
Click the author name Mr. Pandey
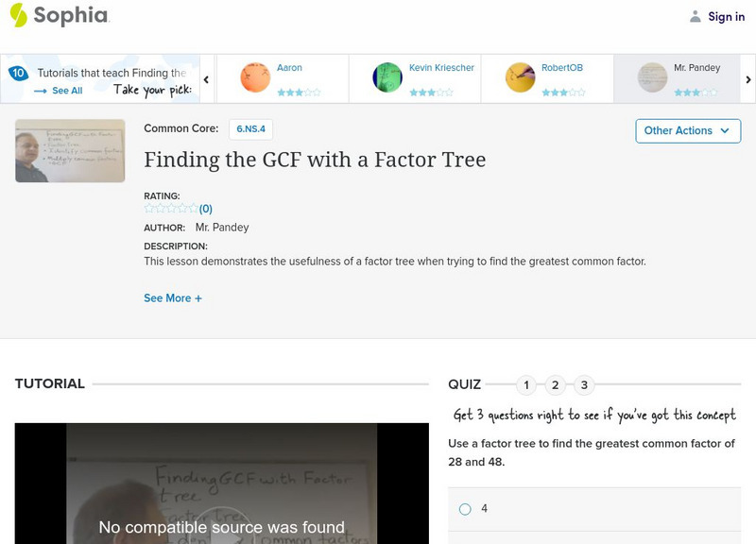222,228
